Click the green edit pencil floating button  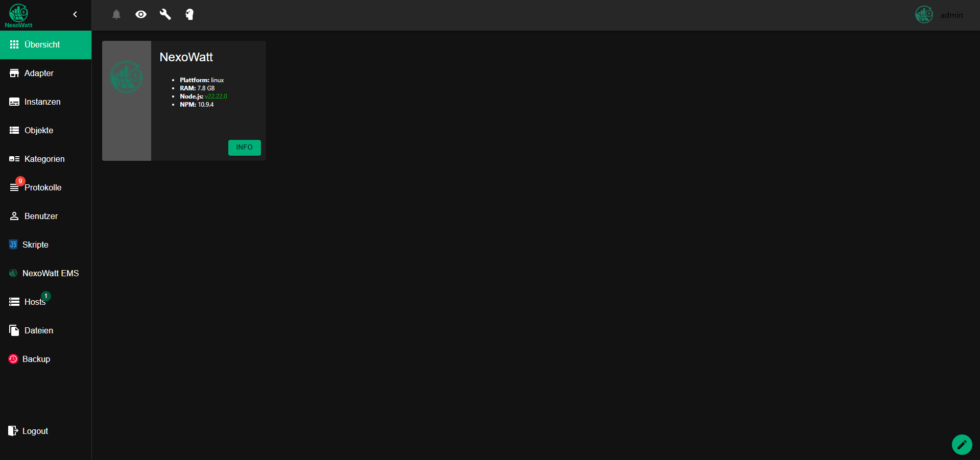[962, 445]
